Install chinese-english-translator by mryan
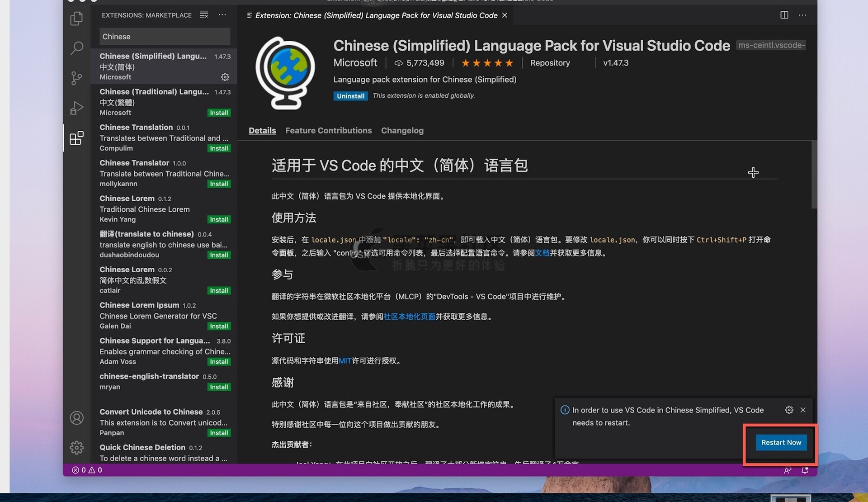This screenshot has height=502, width=868. [x=219, y=387]
